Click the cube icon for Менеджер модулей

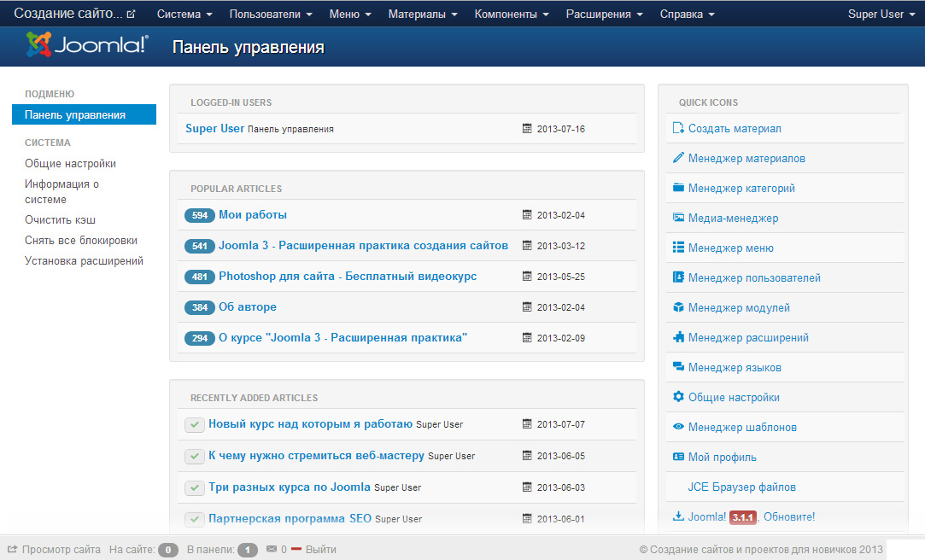(x=678, y=308)
